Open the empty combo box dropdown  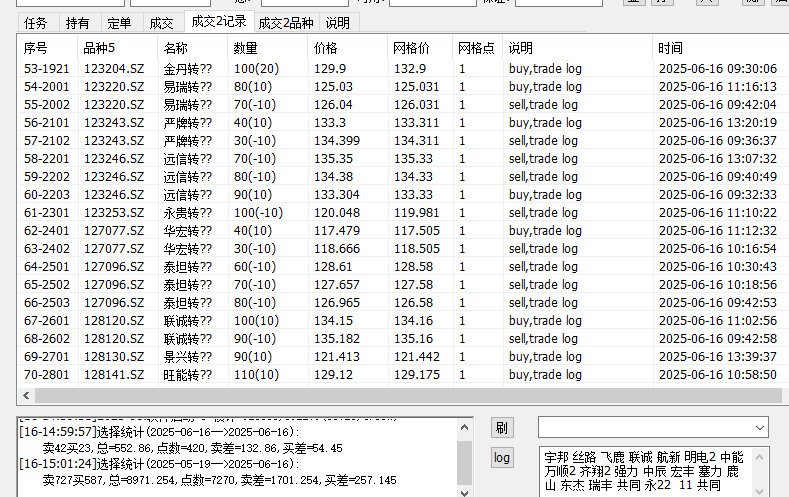click(x=759, y=428)
